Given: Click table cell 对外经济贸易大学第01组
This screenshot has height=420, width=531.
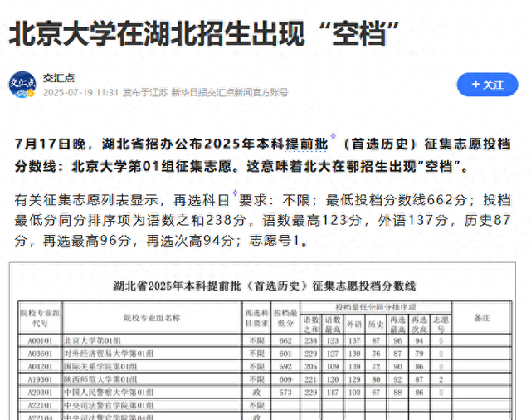Looking at the screenshot, I should click(x=152, y=354).
